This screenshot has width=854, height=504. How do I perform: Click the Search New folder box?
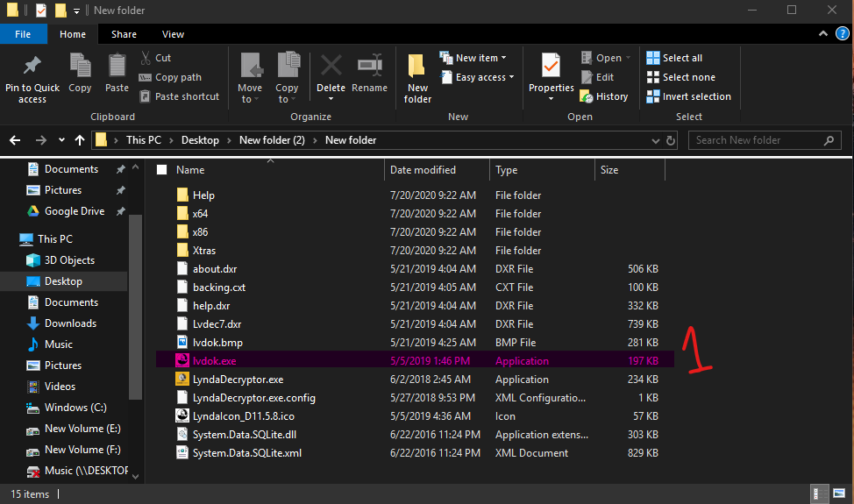pos(765,140)
